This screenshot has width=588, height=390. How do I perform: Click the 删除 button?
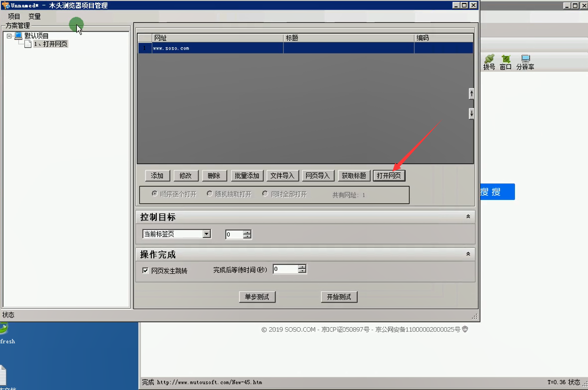(x=214, y=176)
